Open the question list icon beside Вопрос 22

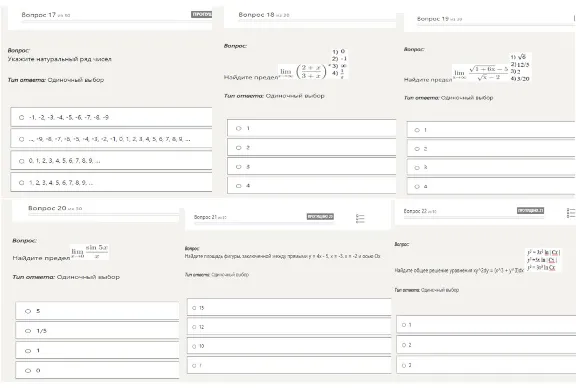pyautogui.click(x=571, y=213)
